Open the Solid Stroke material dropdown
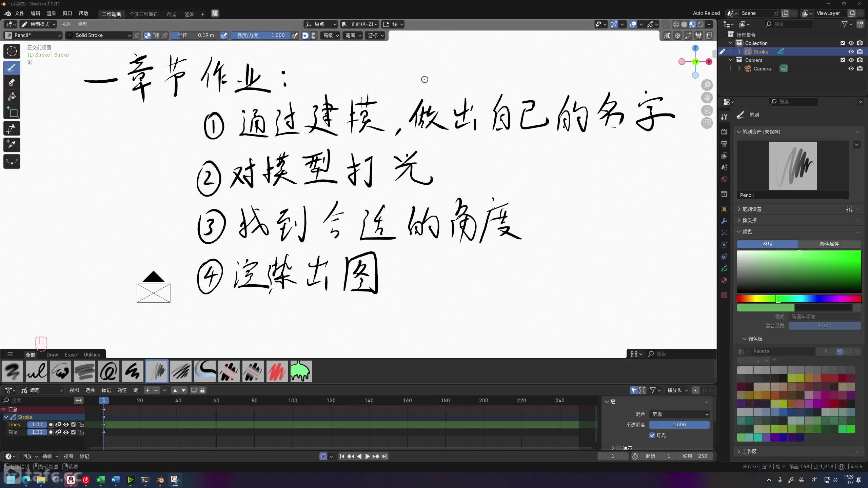This screenshot has width=868, height=488. coord(98,35)
